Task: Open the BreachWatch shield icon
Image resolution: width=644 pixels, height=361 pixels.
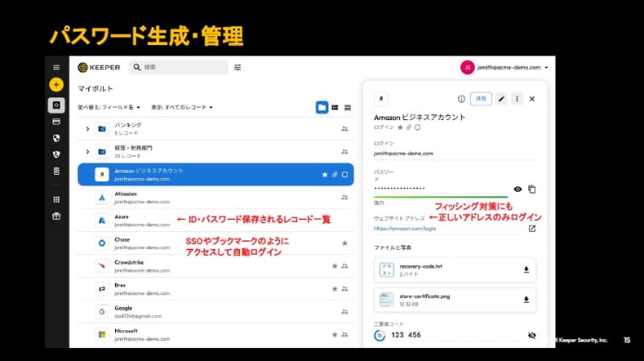Action: pyautogui.click(x=56, y=154)
